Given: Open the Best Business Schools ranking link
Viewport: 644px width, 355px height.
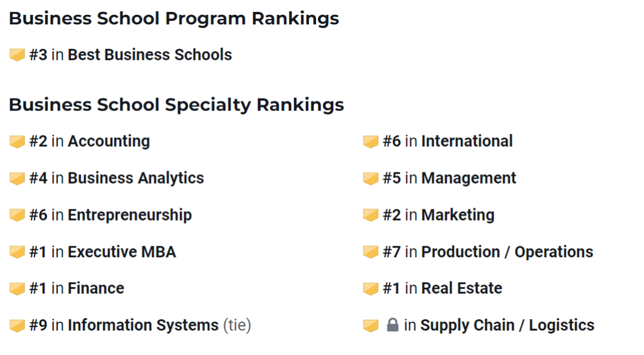Looking at the screenshot, I should [150, 55].
